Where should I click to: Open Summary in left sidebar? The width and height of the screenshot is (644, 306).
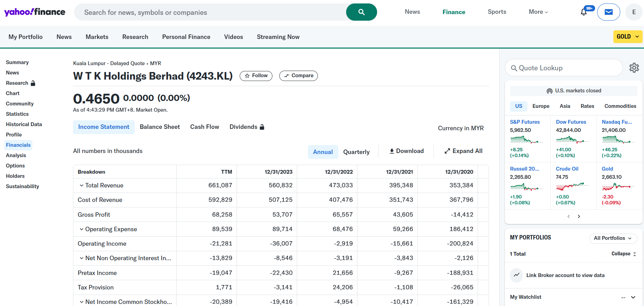pyautogui.click(x=17, y=62)
